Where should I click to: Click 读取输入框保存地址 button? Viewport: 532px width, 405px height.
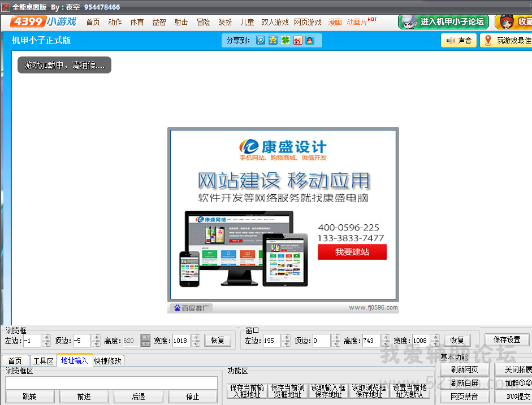328,391
